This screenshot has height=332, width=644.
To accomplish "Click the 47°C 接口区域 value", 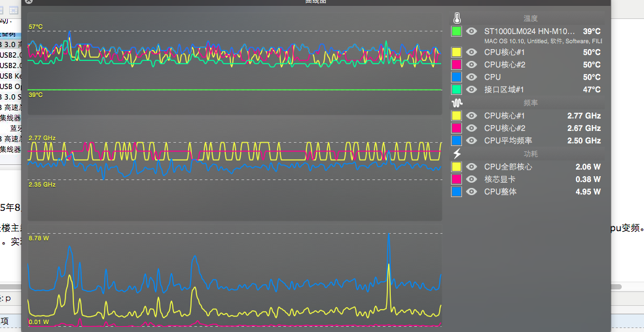I will 592,89.
